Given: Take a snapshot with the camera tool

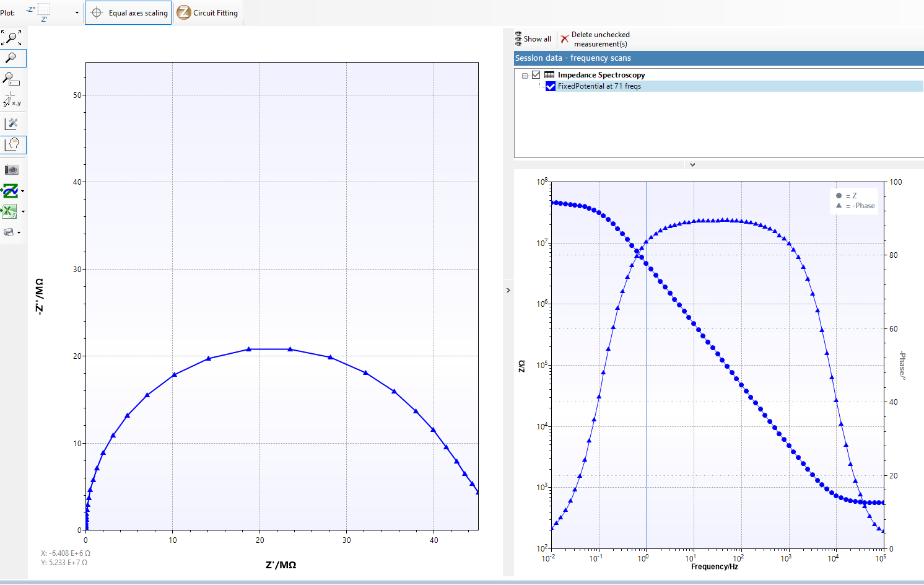Looking at the screenshot, I should (x=12, y=169).
